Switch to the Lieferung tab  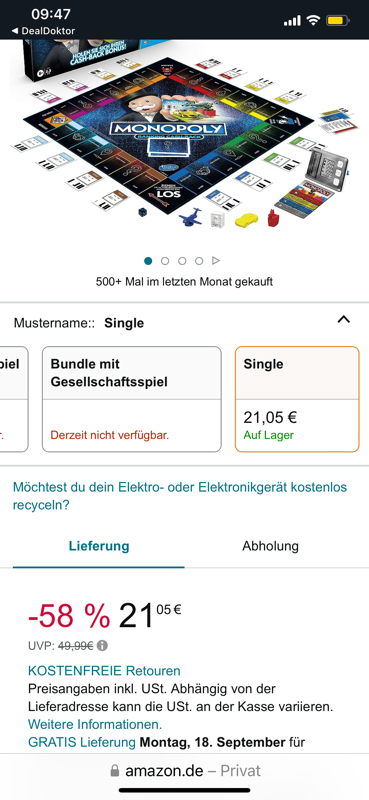tap(99, 546)
